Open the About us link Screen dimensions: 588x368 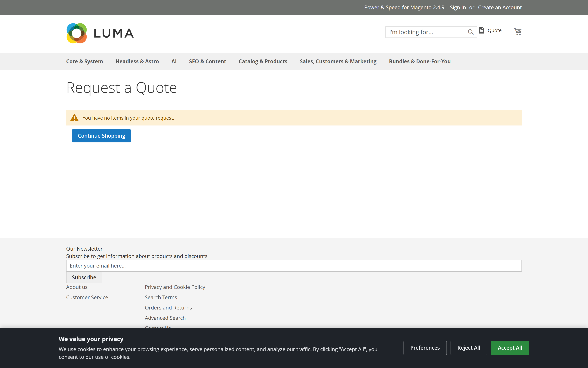pos(77,287)
